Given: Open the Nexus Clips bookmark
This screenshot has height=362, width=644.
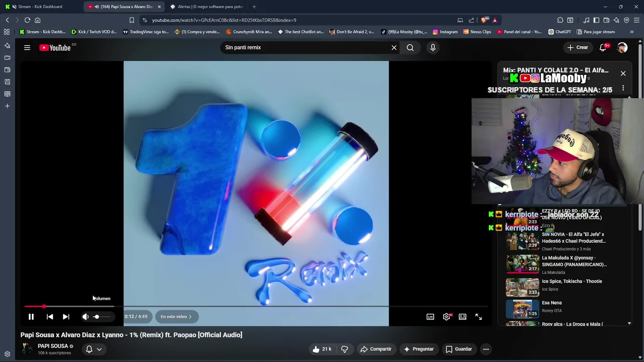Looking at the screenshot, I should [x=477, y=32].
